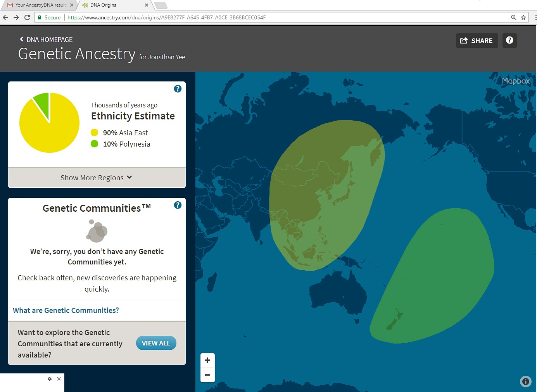Open the zoom magnifier in address bar

513,17
